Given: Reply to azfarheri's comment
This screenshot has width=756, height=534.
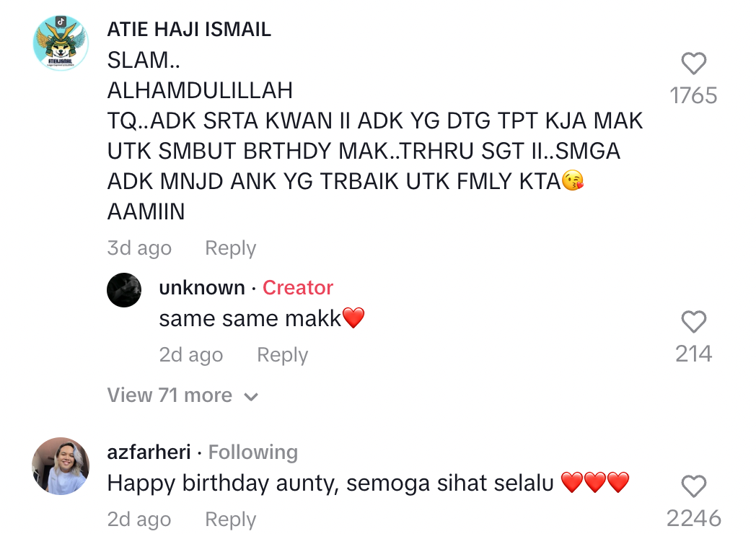Looking at the screenshot, I should [x=230, y=520].
